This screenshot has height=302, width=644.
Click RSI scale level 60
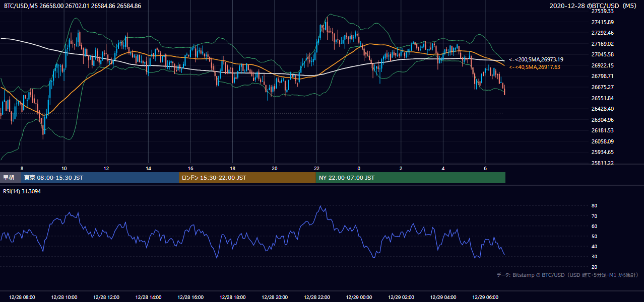coord(594,226)
